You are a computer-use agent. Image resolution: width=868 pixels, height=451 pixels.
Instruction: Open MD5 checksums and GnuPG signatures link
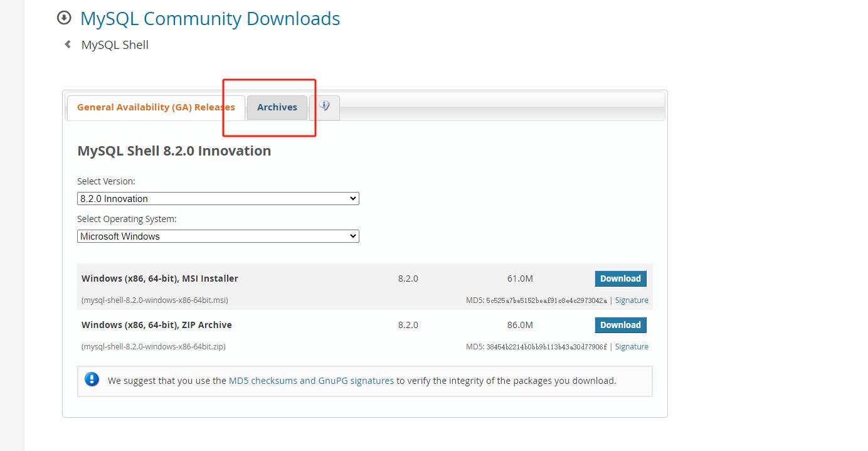[x=311, y=381]
